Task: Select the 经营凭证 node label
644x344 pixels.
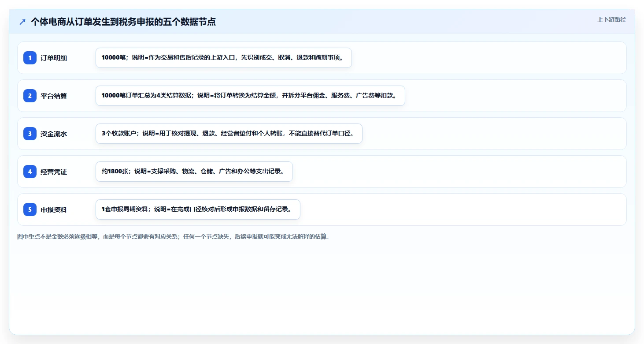Action: 54,172
